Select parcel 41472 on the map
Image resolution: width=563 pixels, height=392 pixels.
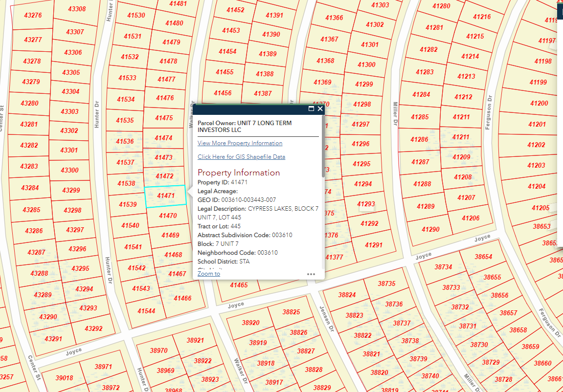click(164, 176)
